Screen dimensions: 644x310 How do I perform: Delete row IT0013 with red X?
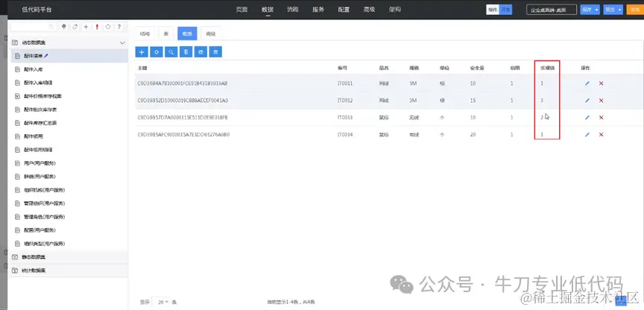(x=601, y=118)
